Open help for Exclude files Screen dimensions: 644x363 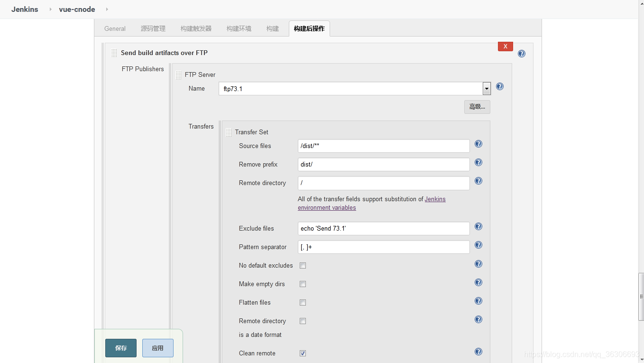click(x=478, y=226)
